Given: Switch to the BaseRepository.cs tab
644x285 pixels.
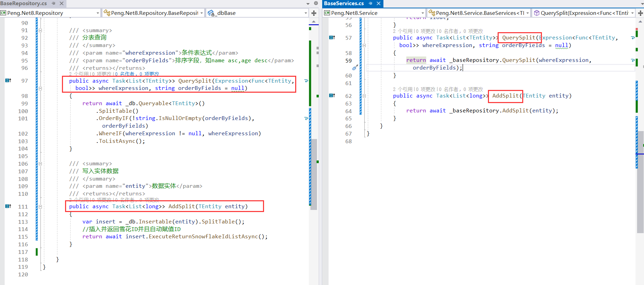Looking at the screenshot, I should point(24,3).
